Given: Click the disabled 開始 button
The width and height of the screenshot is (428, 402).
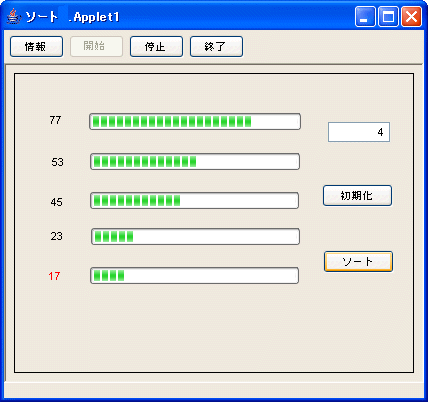Looking at the screenshot, I should [x=96, y=47].
